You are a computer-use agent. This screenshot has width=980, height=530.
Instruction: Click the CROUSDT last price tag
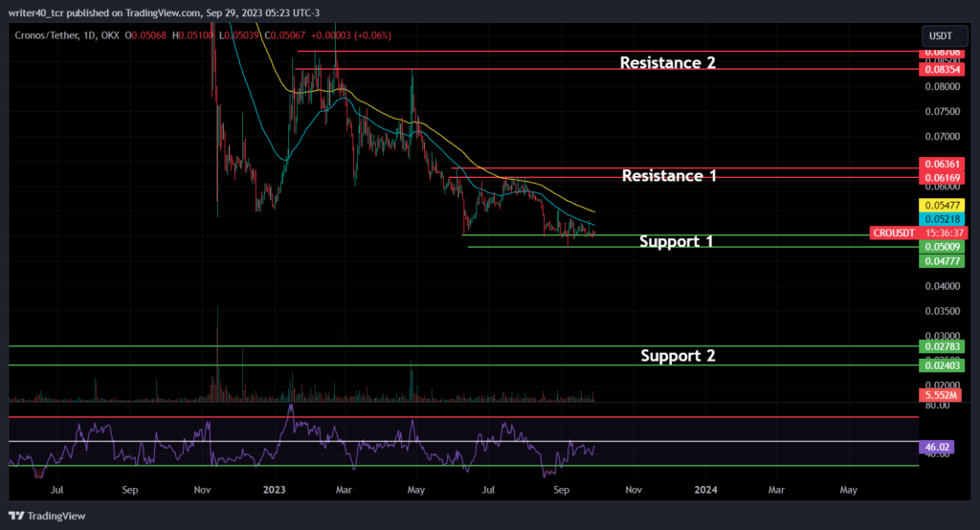click(x=895, y=233)
